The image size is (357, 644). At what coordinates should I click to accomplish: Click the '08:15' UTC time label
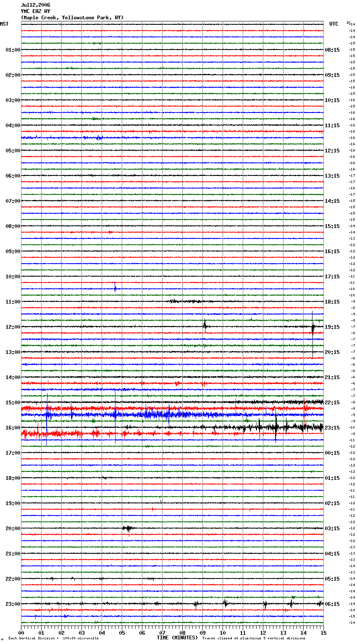pyautogui.click(x=332, y=50)
